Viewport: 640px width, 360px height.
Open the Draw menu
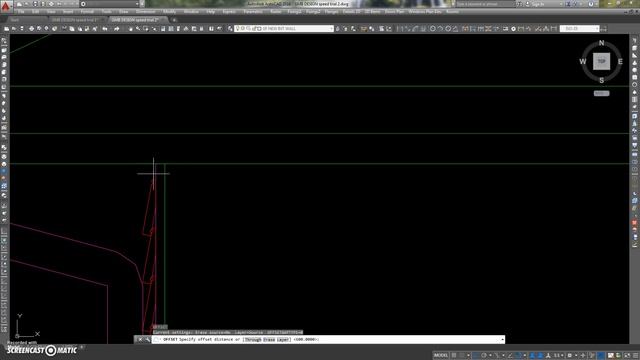(123, 12)
